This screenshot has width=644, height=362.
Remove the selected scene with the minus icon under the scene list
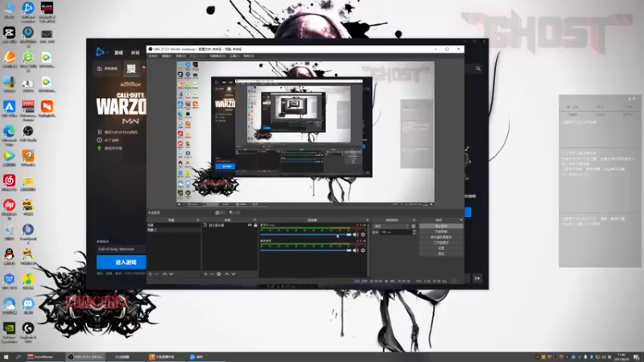pyautogui.click(x=157, y=274)
